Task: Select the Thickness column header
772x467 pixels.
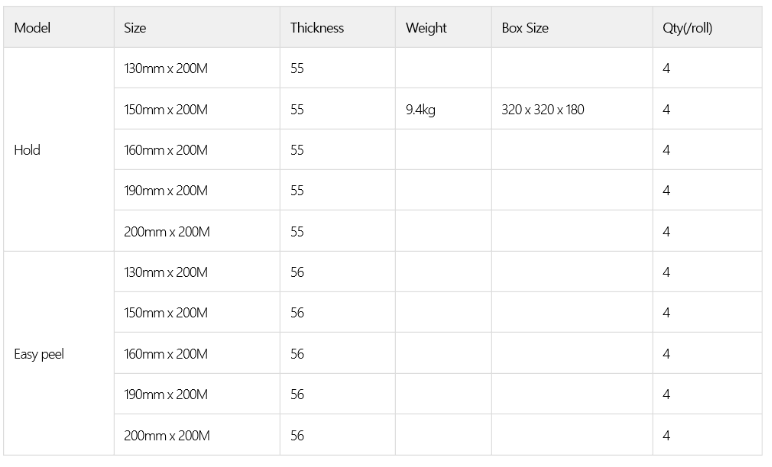Action: click(x=316, y=28)
